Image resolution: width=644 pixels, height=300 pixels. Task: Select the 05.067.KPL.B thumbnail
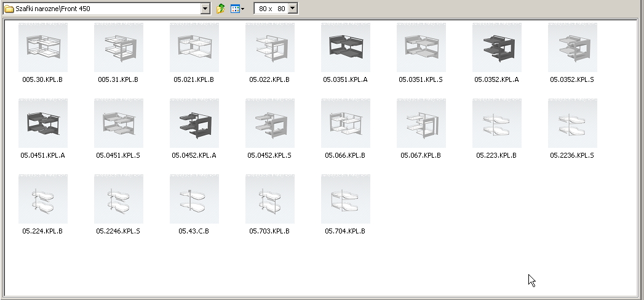421,123
